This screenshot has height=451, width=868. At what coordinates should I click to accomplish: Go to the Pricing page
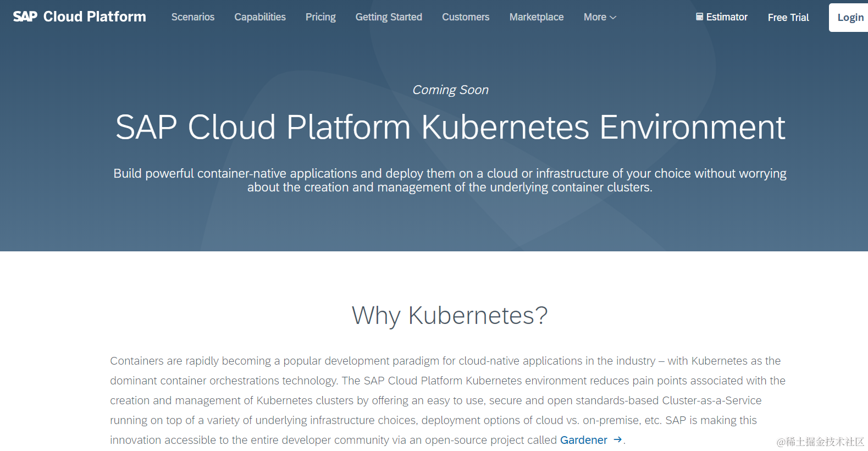pos(320,17)
